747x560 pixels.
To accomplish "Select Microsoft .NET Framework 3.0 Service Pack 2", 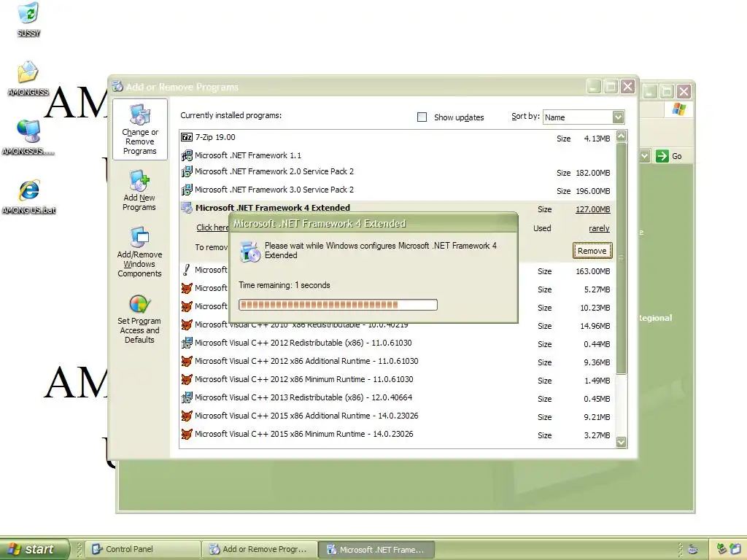I will click(398, 190).
